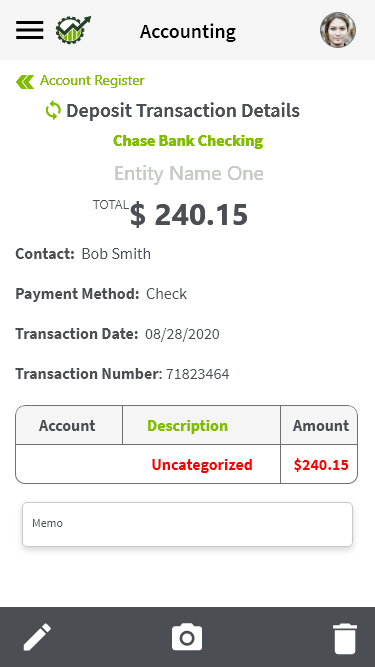375x667 pixels.
Task: Tap the camera attach photo icon
Action: pyautogui.click(x=187, y=637)
